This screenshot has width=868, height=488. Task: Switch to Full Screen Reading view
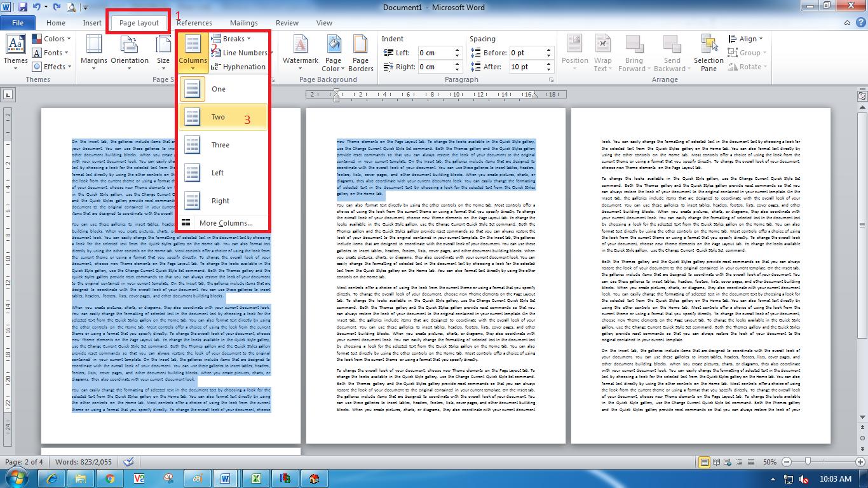click(717, 462)
